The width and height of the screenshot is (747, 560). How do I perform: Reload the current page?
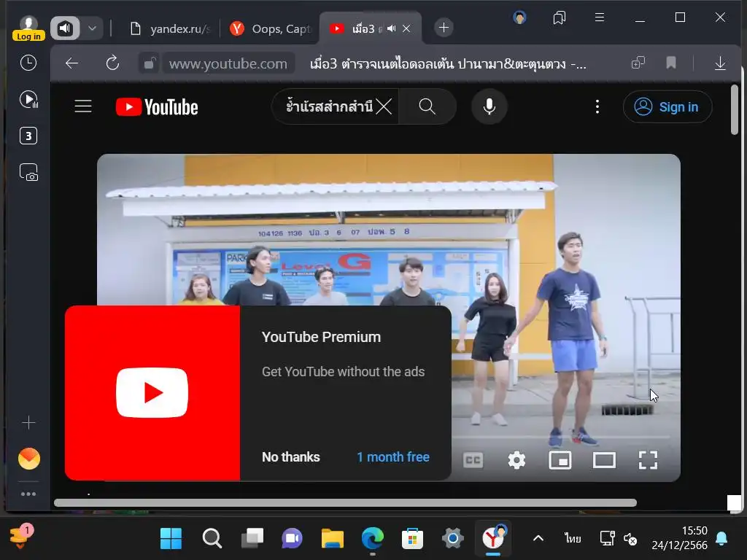click(112, 63)
